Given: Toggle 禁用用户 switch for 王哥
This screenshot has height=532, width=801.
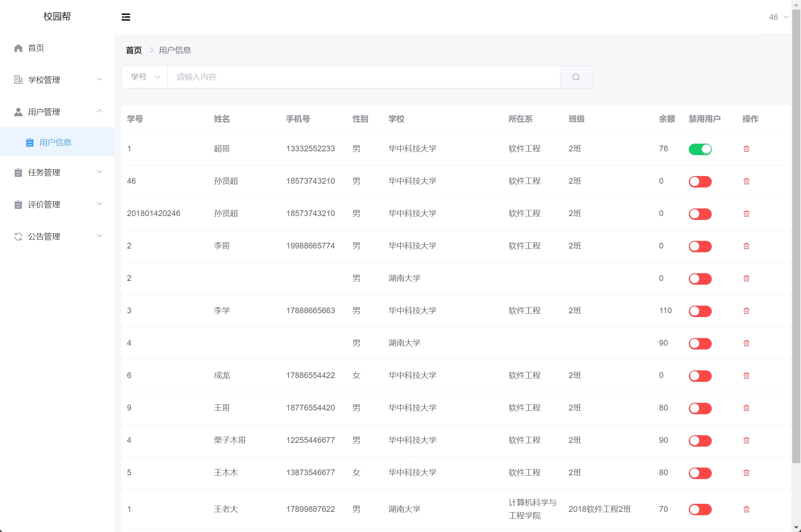Looking at the screenshot, I should [x=700, y=408].
